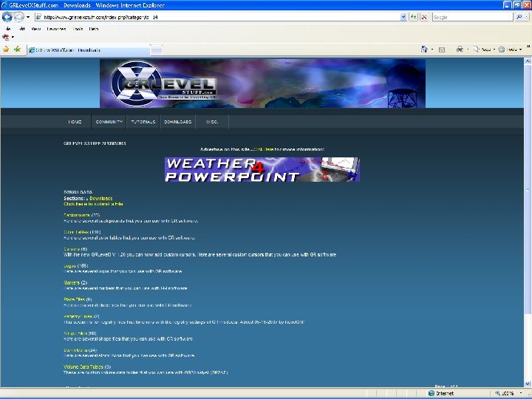Open the Cursors category link

click(72, 249)
